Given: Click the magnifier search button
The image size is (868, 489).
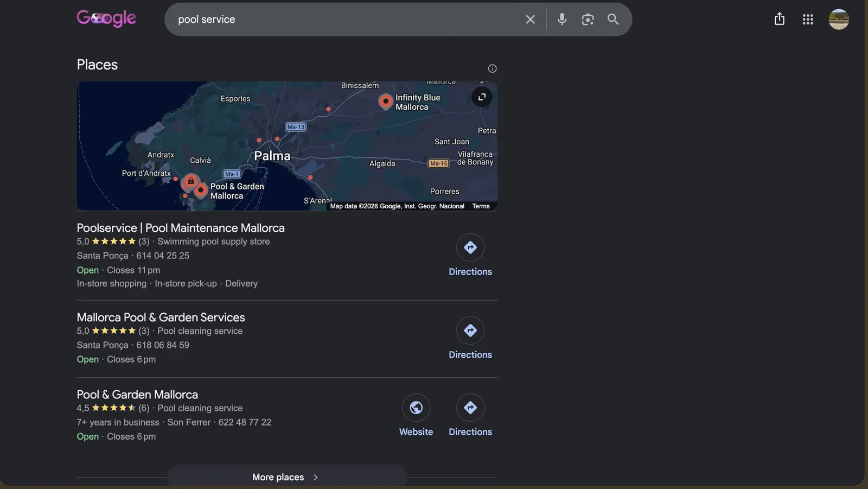Looking at the screenshot, I should 613,20.
